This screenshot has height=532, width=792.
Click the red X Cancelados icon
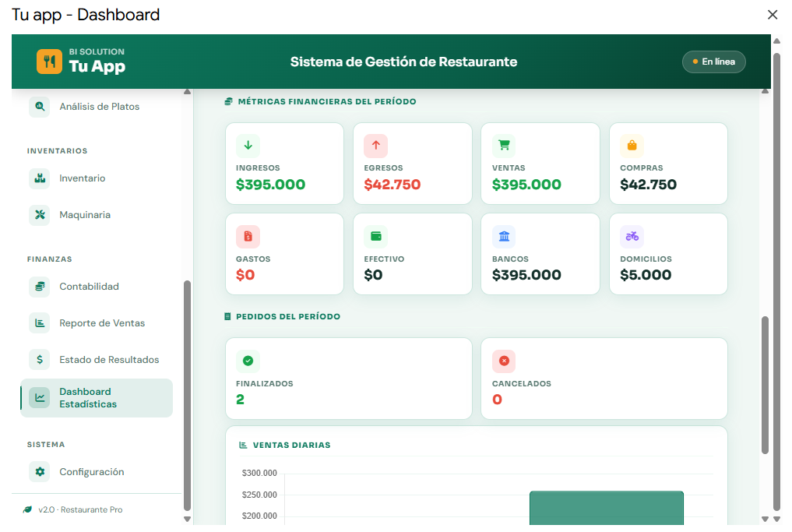pos(504,361)
